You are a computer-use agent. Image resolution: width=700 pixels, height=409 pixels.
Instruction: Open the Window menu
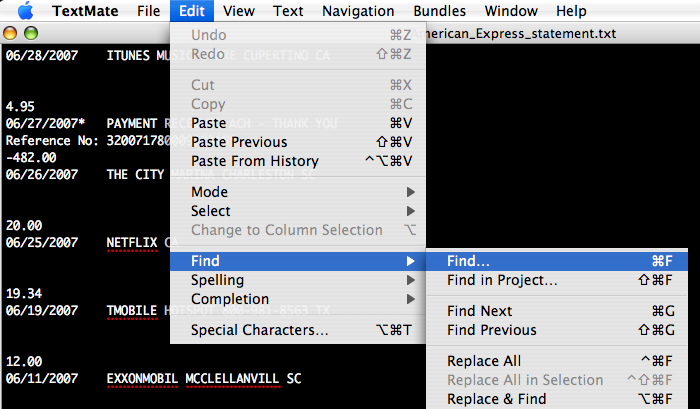tap(511, 11)
